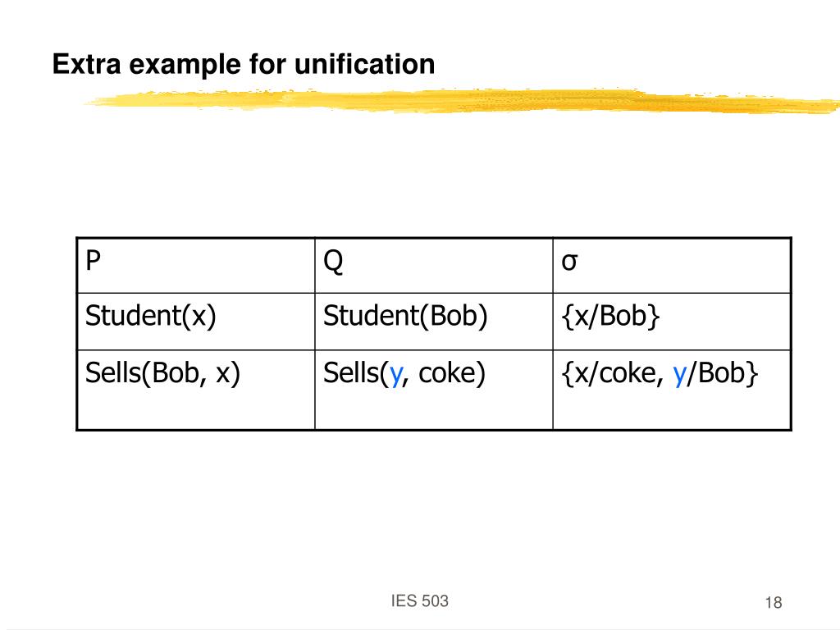Click the slide number 18

tap(773, 603)
